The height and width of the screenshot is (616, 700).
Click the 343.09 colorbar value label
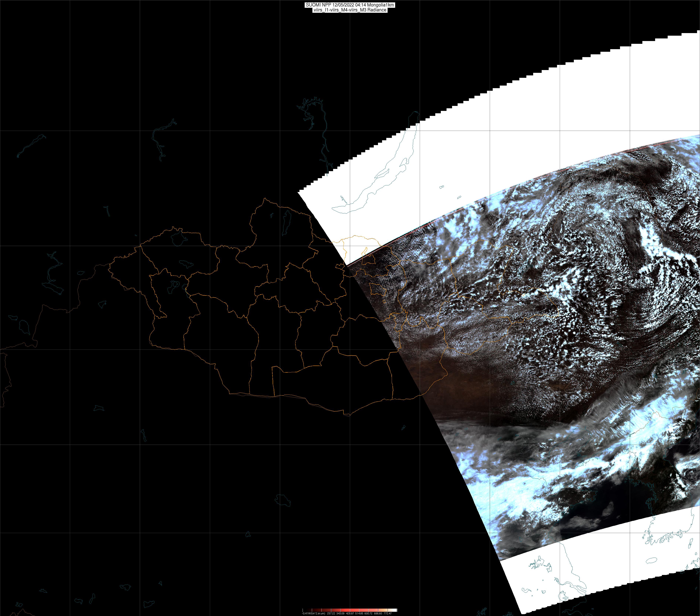pos(340,614)
